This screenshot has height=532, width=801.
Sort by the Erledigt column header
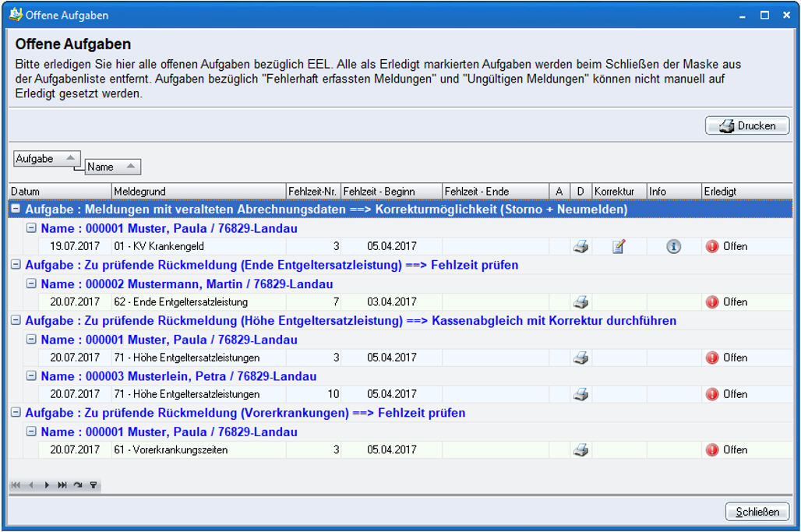coord(747,192)
